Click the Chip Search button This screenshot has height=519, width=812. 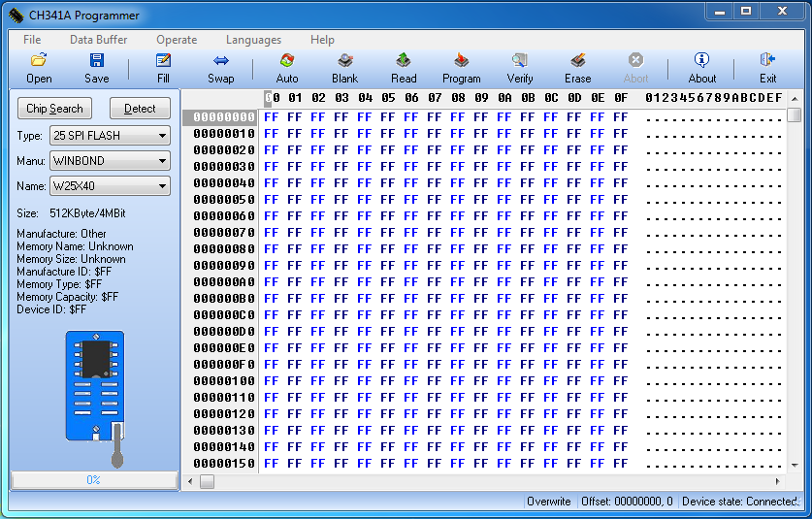55,109
